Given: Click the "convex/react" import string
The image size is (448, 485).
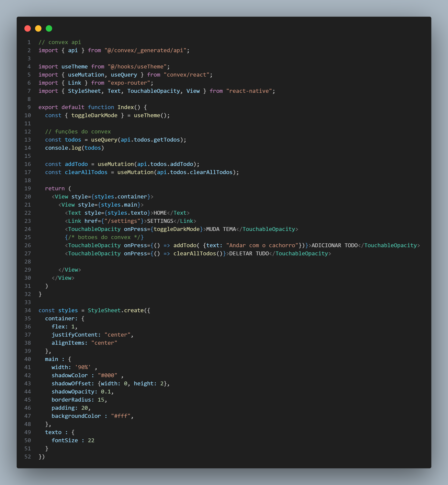Looking at the screenshot, I should (186, 75).
